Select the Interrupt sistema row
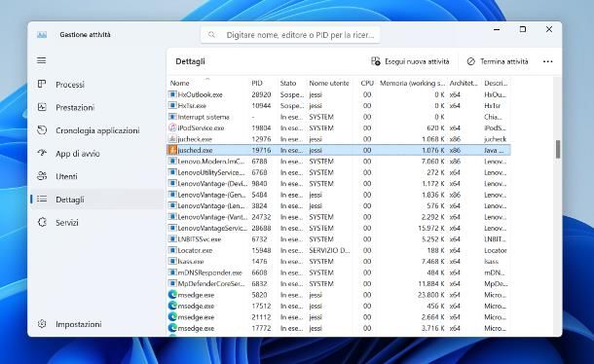This screenshot has height=364, width=594. point(339,117)
